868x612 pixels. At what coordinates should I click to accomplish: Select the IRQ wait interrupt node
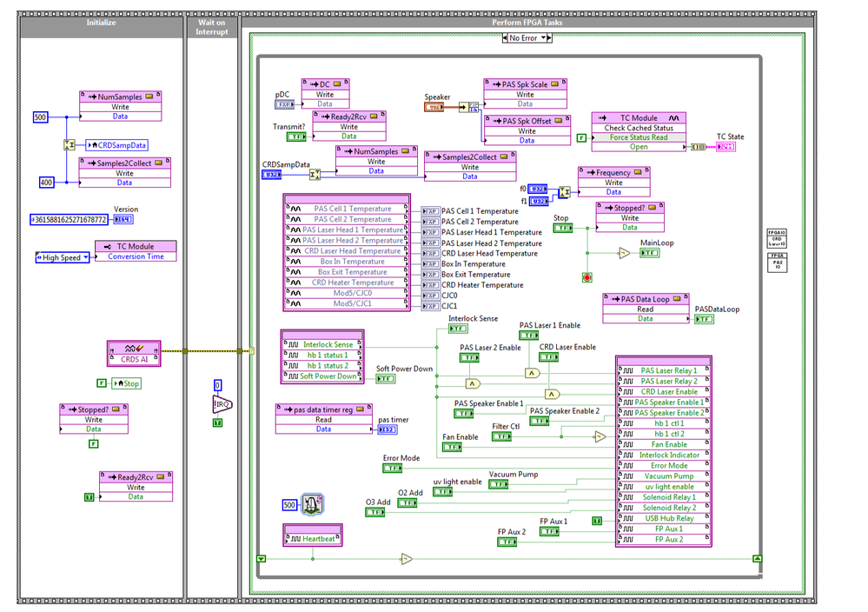pos(222,404)
